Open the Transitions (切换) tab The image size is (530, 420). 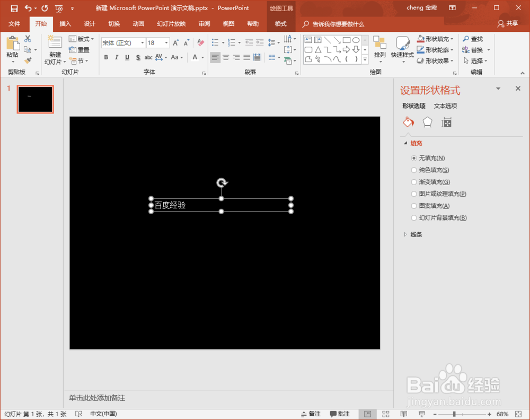114,24
